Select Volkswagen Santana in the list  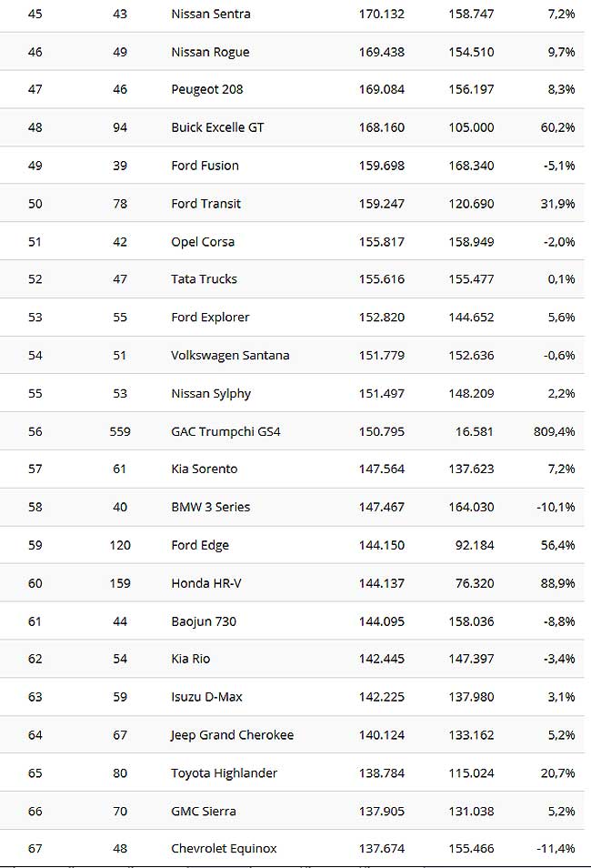tap(230, 356)
